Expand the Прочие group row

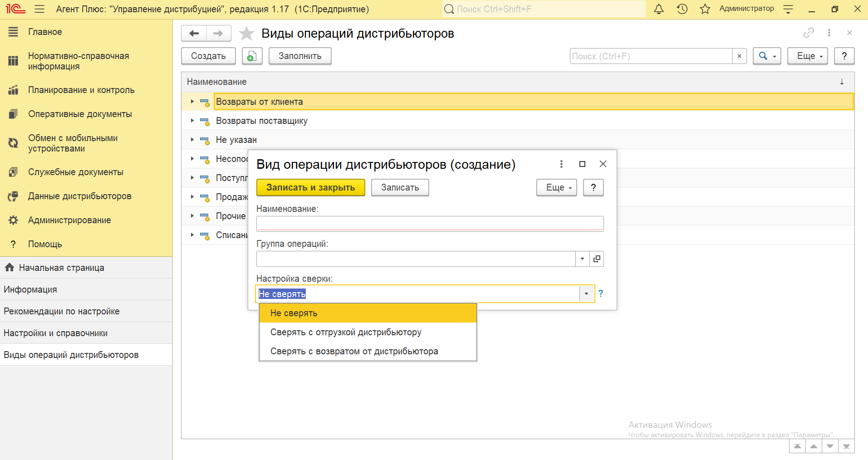coord(192,216)
